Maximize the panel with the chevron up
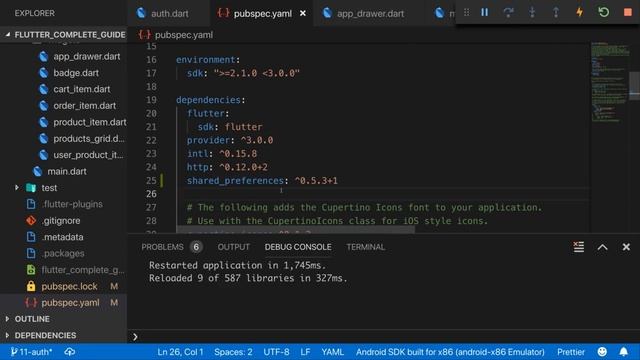640x360 pixels. tap(602, 247)
